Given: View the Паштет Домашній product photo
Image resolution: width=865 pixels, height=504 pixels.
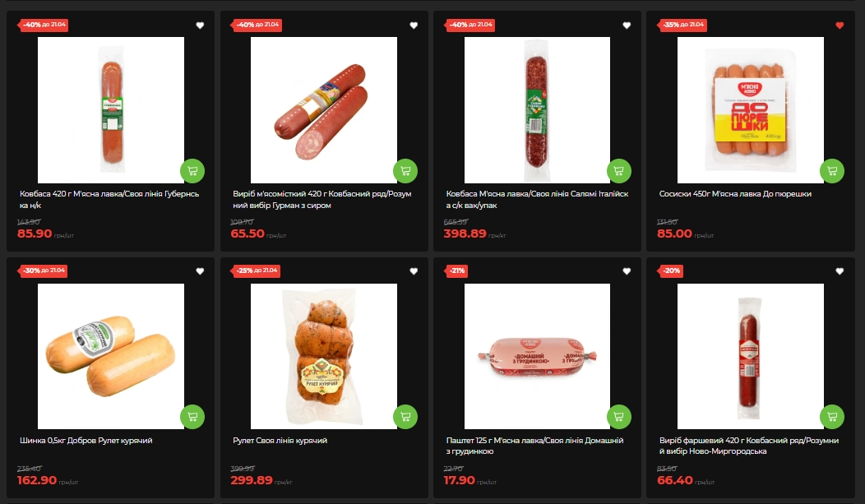Looking at the screenshot, I should coord(537,356).
